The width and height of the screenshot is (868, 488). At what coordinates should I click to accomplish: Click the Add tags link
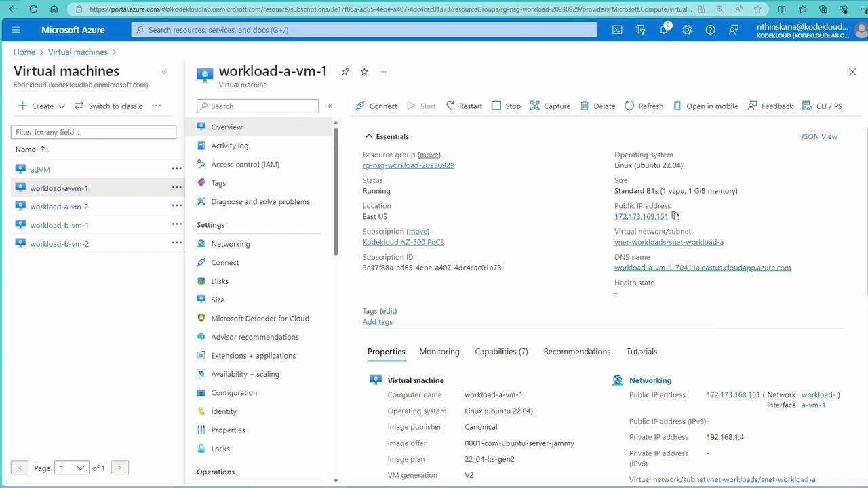(x=378, y=322)
